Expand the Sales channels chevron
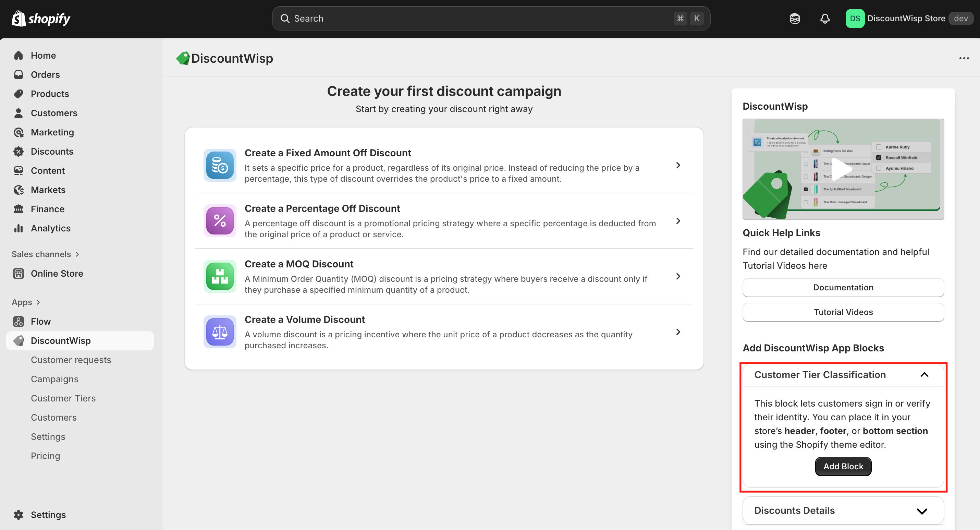 coord(77,254)
